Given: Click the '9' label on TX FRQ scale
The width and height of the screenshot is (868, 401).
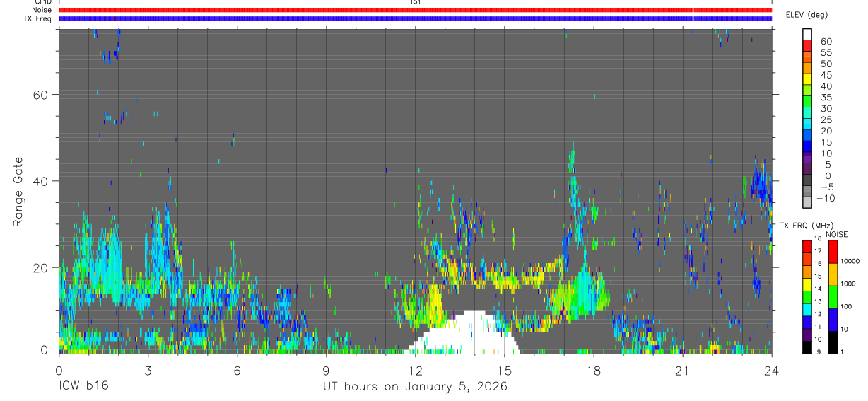Looking at the screenshot, I should coord(819,351).
